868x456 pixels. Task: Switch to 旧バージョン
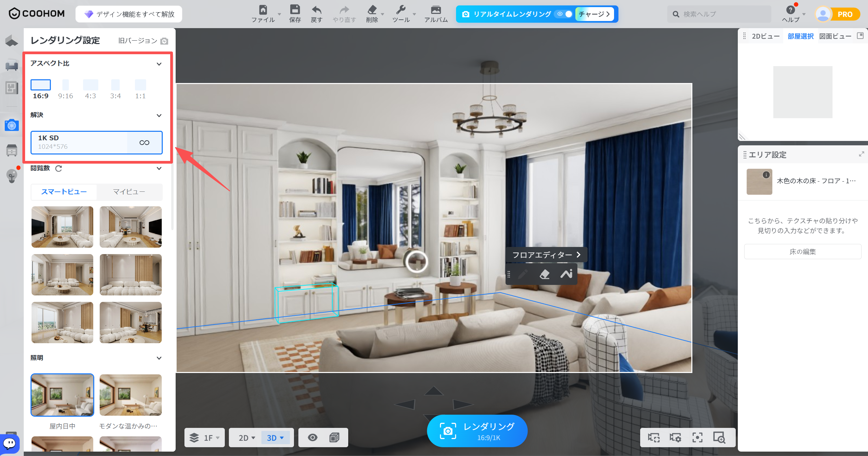pos(138,41)
